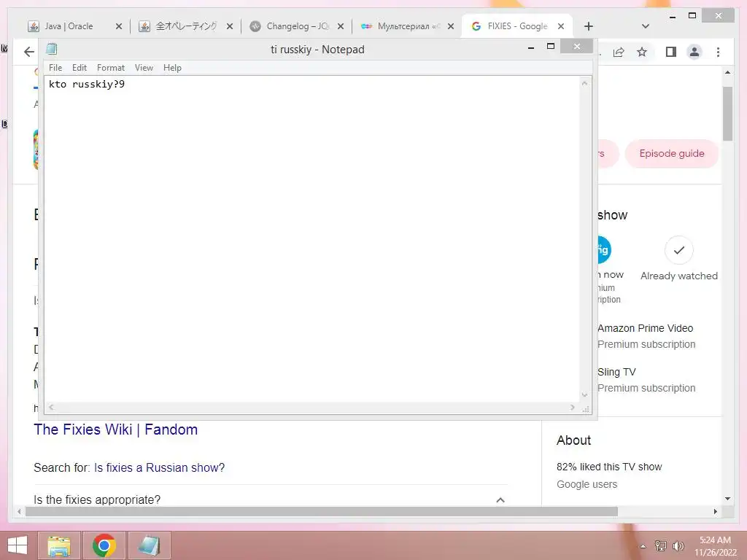Open the Notepad Help menu
The height and width of the screenshot is (560, 747).
coord(172,68)
